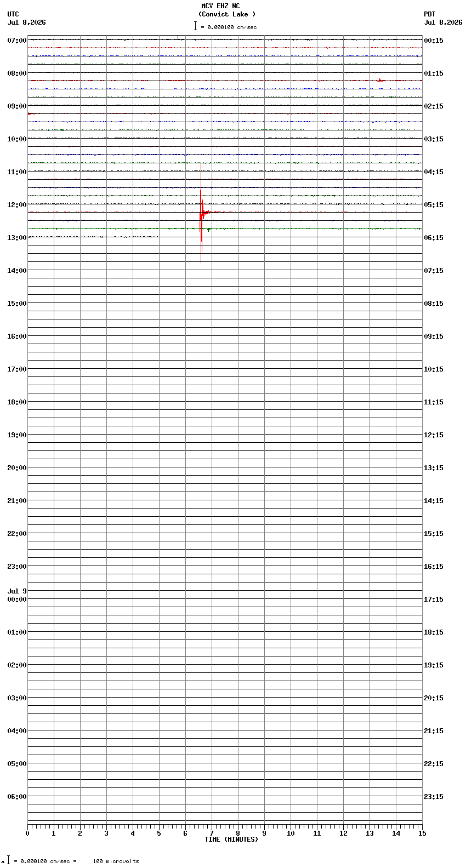Click the 23:15 PDT row label
The width and height of the screenshot is (466, 868).
434,797
